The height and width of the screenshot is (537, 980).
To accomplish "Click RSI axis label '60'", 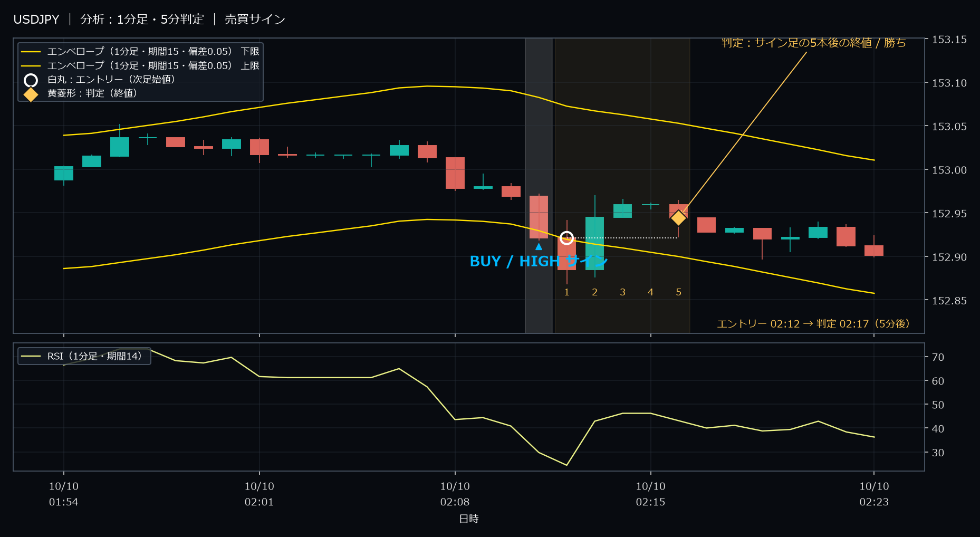I will coord(938,381).
